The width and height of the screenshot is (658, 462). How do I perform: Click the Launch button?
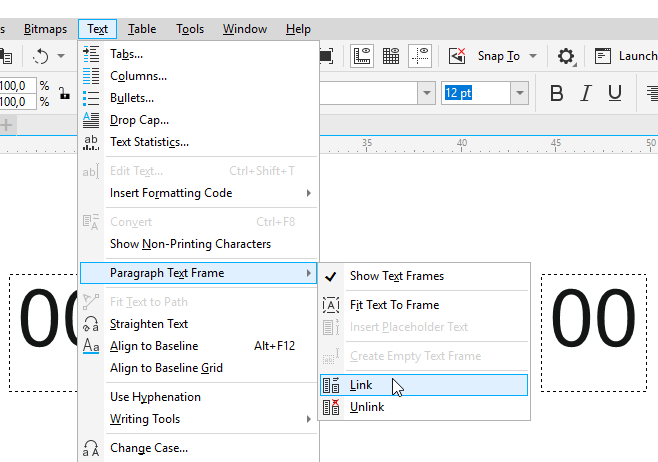[626, 56]
